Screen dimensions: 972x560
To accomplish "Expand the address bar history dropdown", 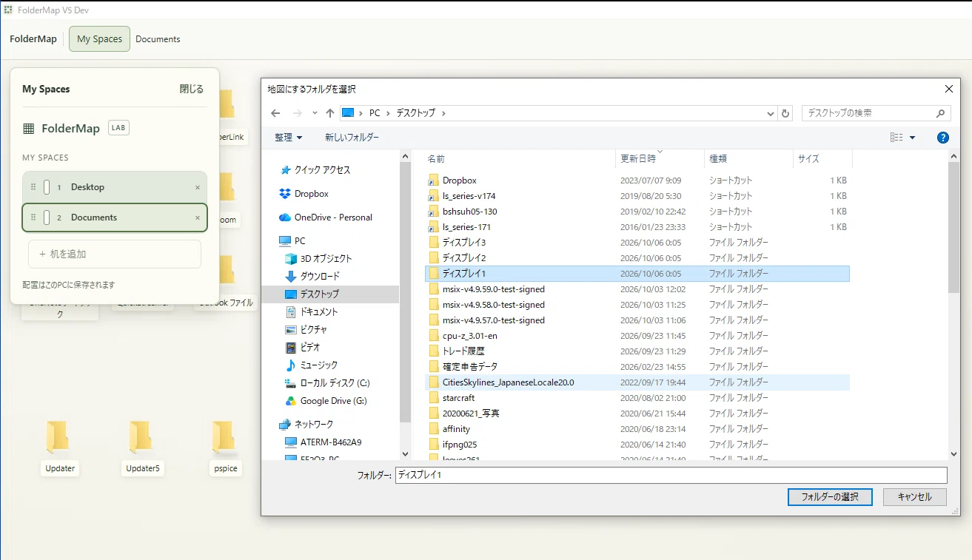I will coord(771,114).
